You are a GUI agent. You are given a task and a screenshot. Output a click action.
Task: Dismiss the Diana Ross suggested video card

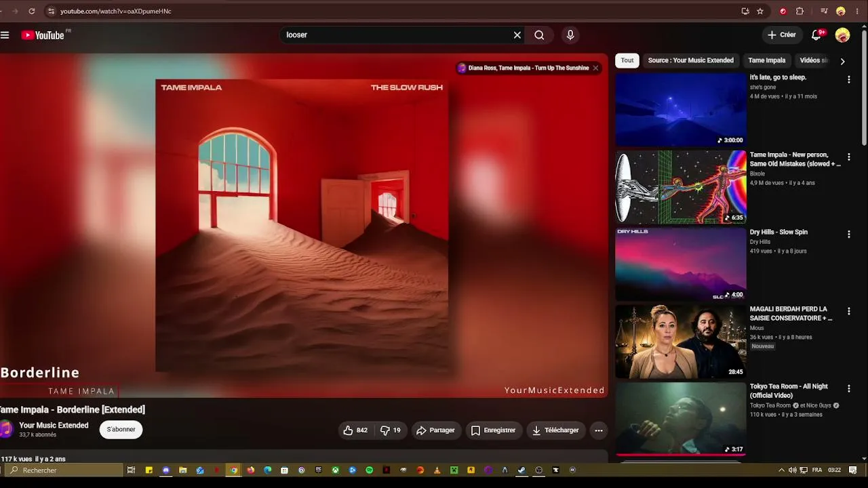coord(595,68)
